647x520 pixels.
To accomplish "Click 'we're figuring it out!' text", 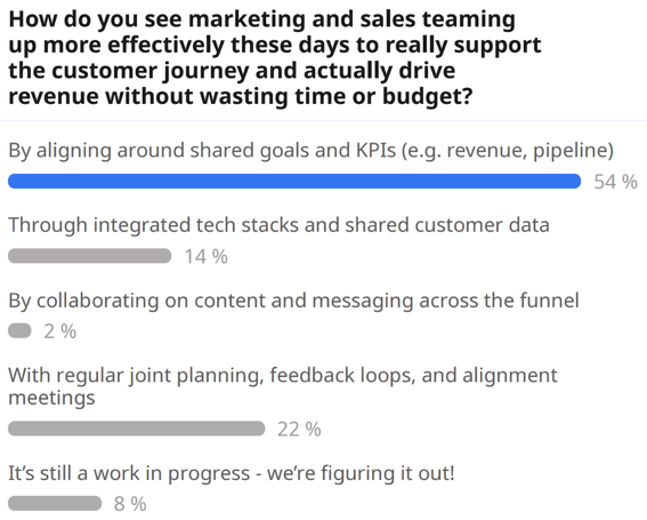I will click(x=361, y=473).
